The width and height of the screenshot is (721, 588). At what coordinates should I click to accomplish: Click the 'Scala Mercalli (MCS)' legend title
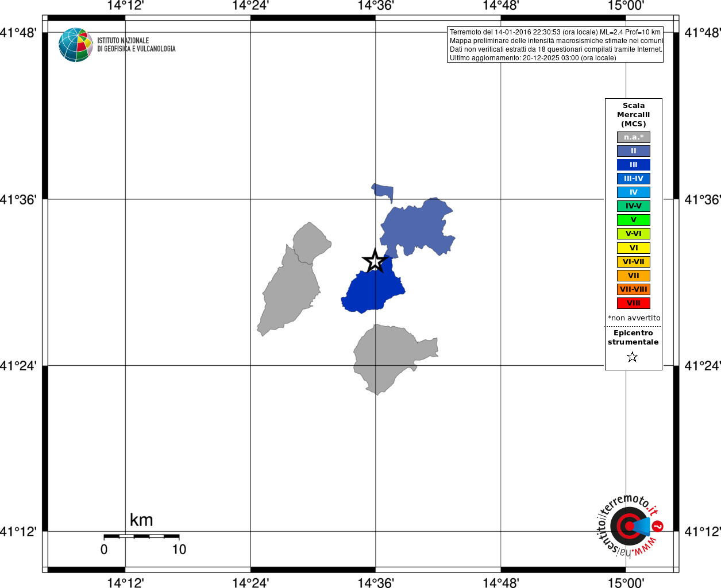pyautogui.click(x=634, y=115)
